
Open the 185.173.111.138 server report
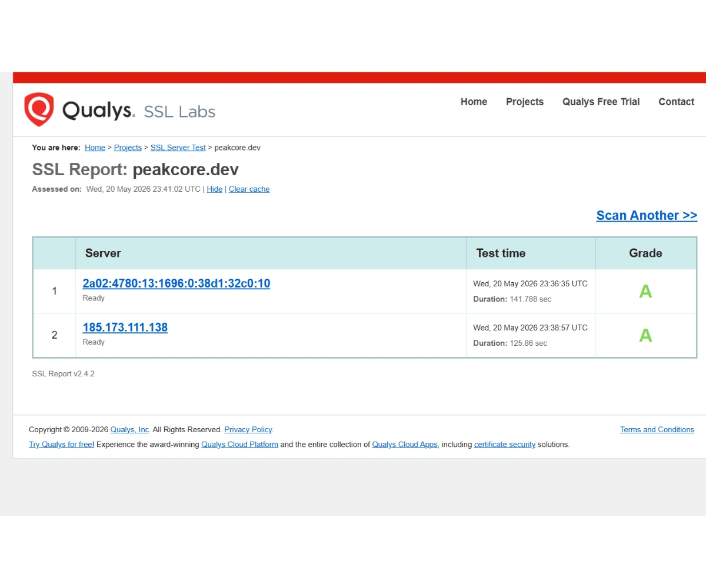tap(125, 328)
